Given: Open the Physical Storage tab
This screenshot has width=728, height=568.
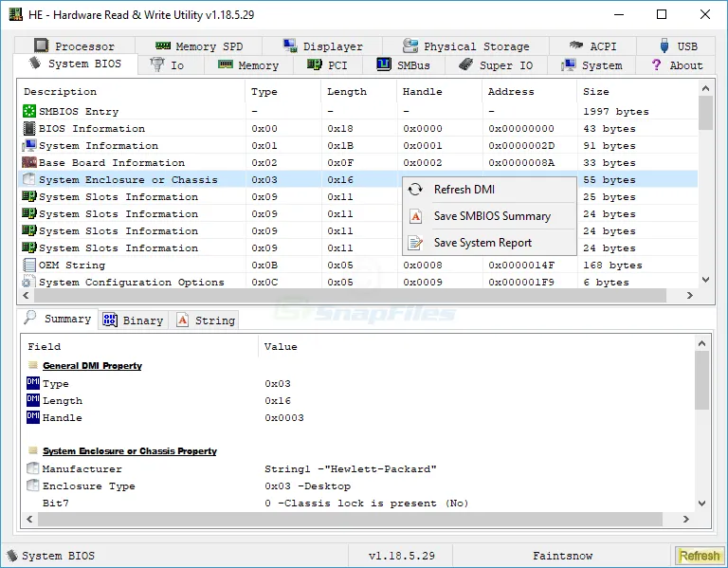Looking at the screenshot, I should point(465,46).
